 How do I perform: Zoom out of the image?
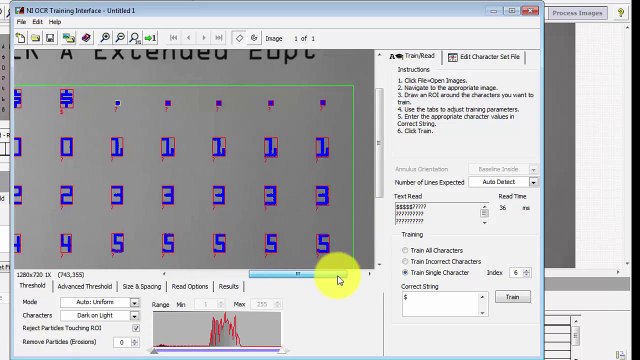pyautogui.click(x=120, y=38)
